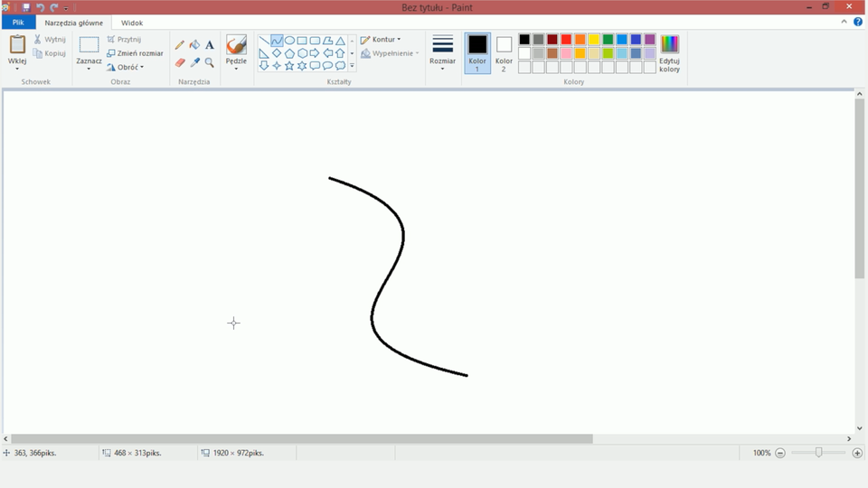
Task: Activate Kolor 1 foreground color slot
Action: click(x=477, y=53)
